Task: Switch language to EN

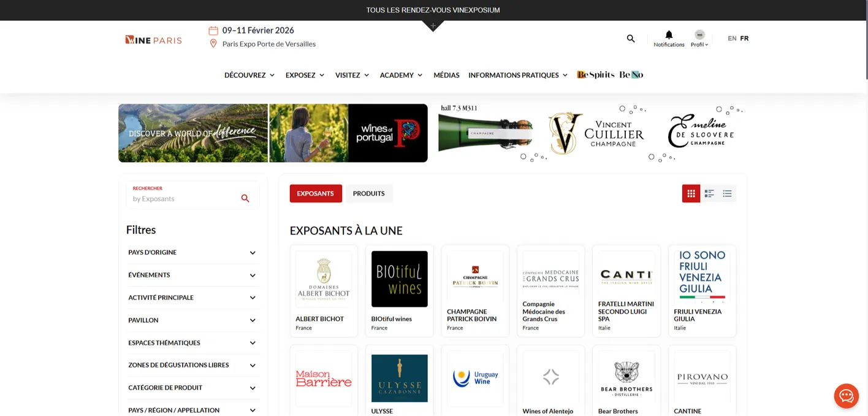Action: (x=732, y=38)
